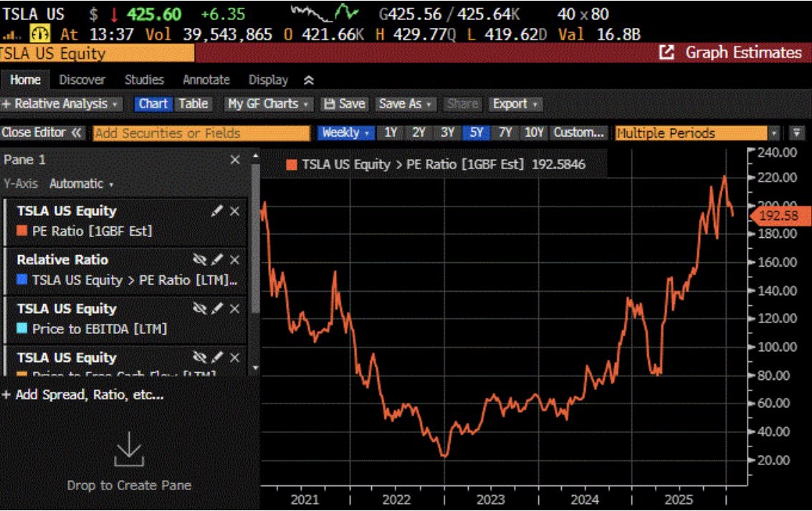Click Add Spread, Ratio, etc. link

(x=82, y=395)
